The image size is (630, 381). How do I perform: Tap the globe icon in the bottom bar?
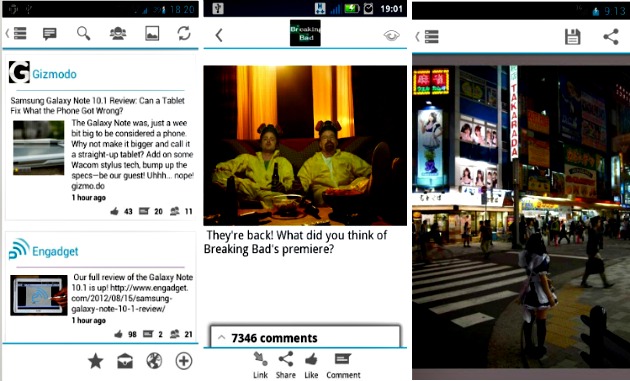[154, 361]
